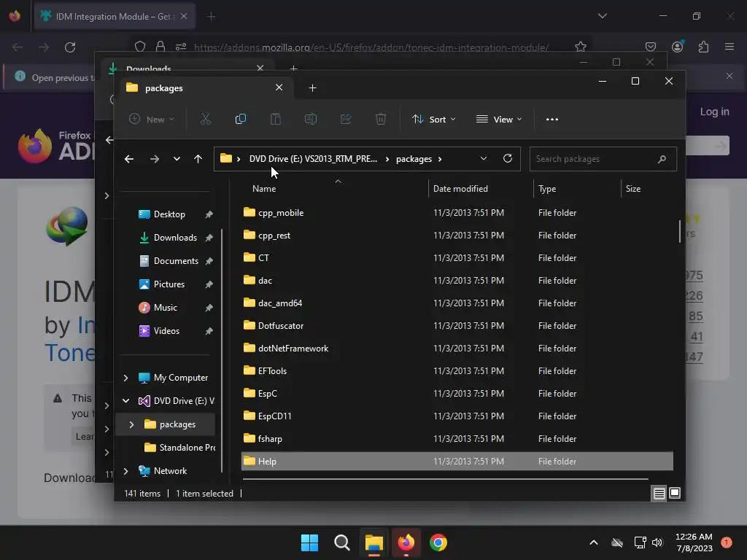The width and height of the screenshot is (747, 560).
Task: Click the Cut icon in Explorer toolbar
Action: pos(205,119)
